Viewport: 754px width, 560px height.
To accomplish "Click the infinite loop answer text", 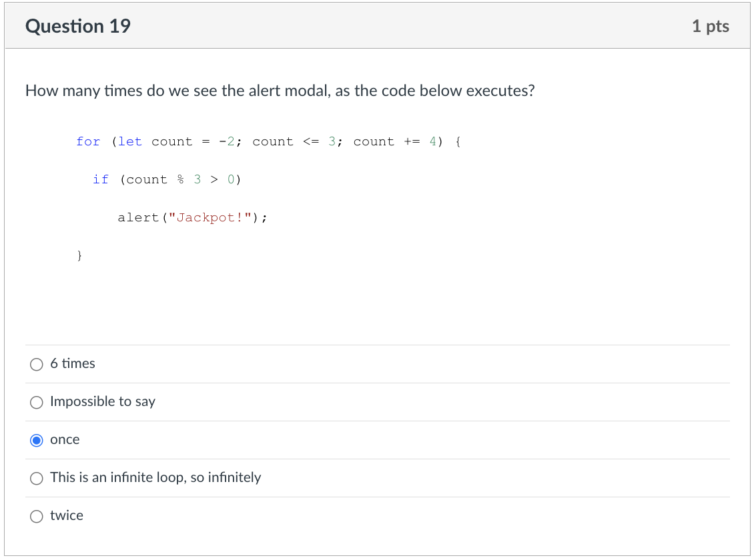I will click(156, 478).
